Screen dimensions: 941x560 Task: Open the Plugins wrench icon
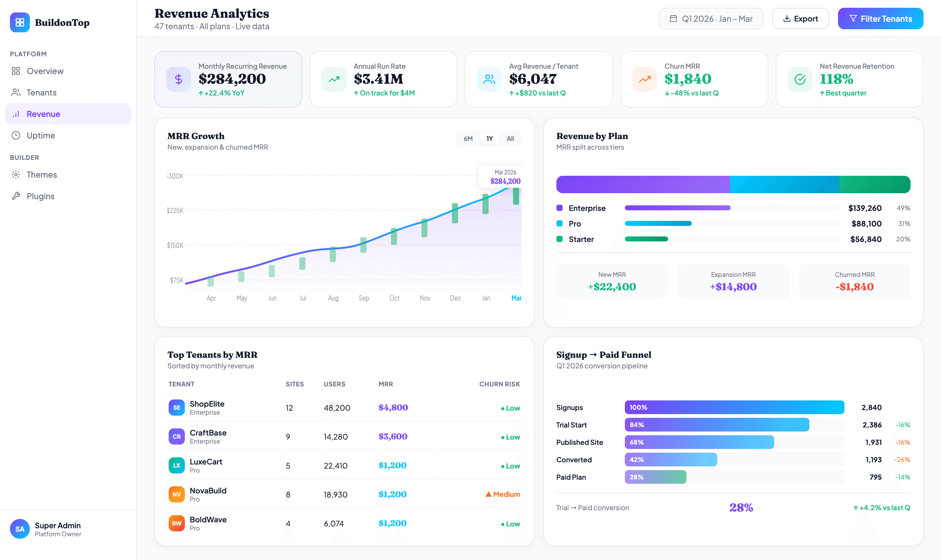pyautogui.click(x=16, y=196)
